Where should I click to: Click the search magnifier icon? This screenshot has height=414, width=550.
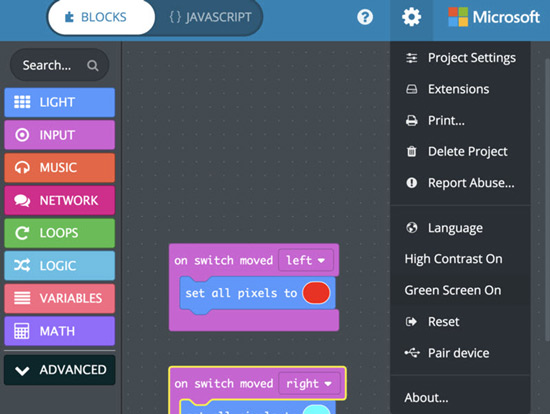click(93, 66)
